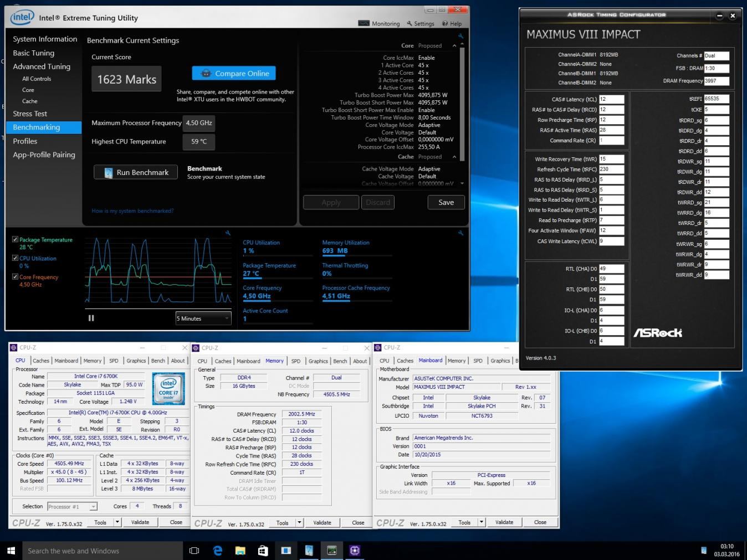This screenshot has width=747, height=560.
Task: Switch to SPD tab in CPU-Z Memory window
Action: pos(296,361)
